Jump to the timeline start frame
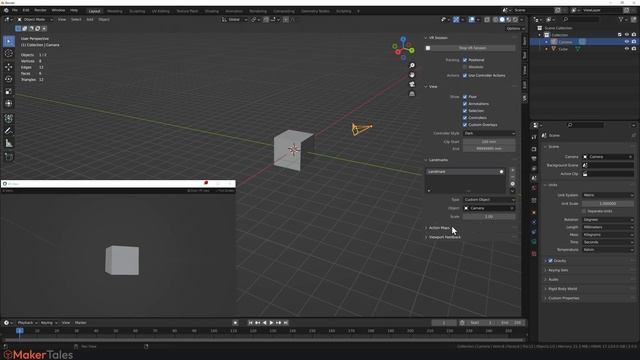This screenshot has height=360, width=640. coord(251,323)
